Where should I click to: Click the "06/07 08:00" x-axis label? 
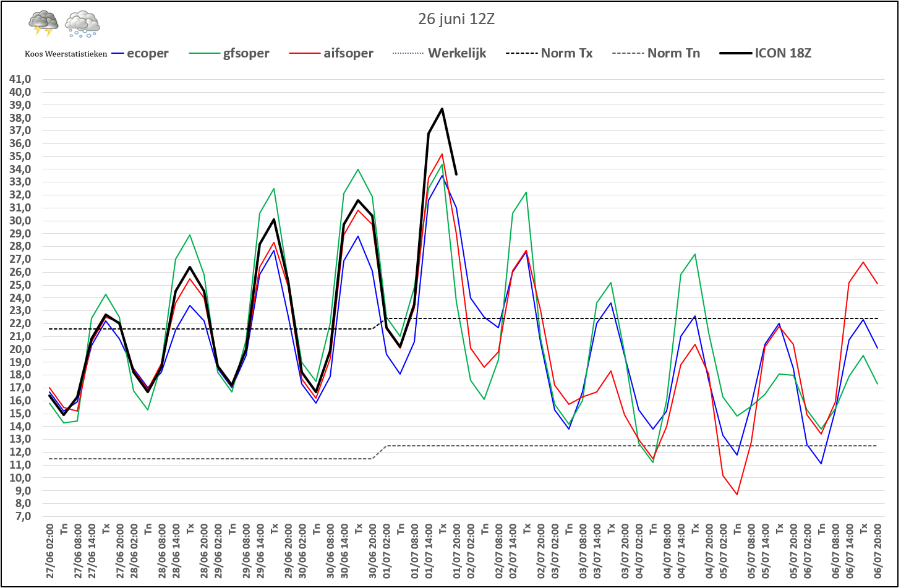[835, 552]
